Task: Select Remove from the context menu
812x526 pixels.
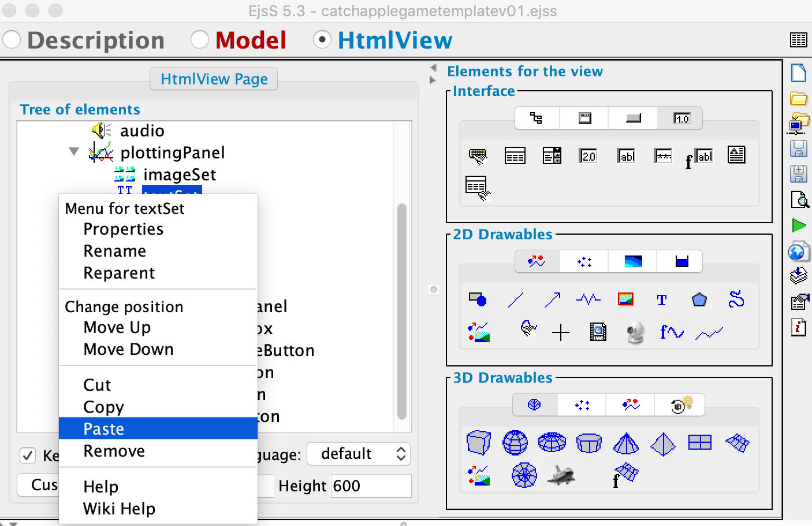Action: pyautogui.click(x=114, y=451)
